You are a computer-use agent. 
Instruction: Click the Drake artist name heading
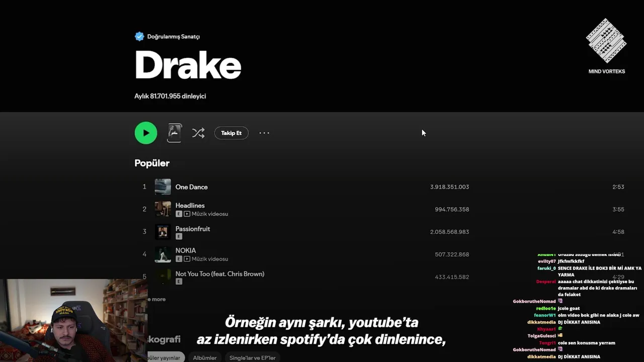(x=188, y=65)
